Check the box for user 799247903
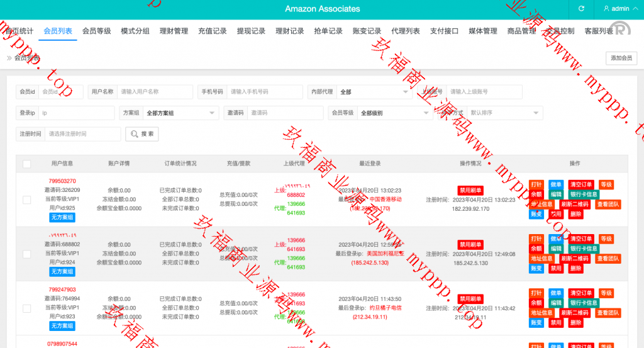The image size is (644, 348). coord(26,308)
